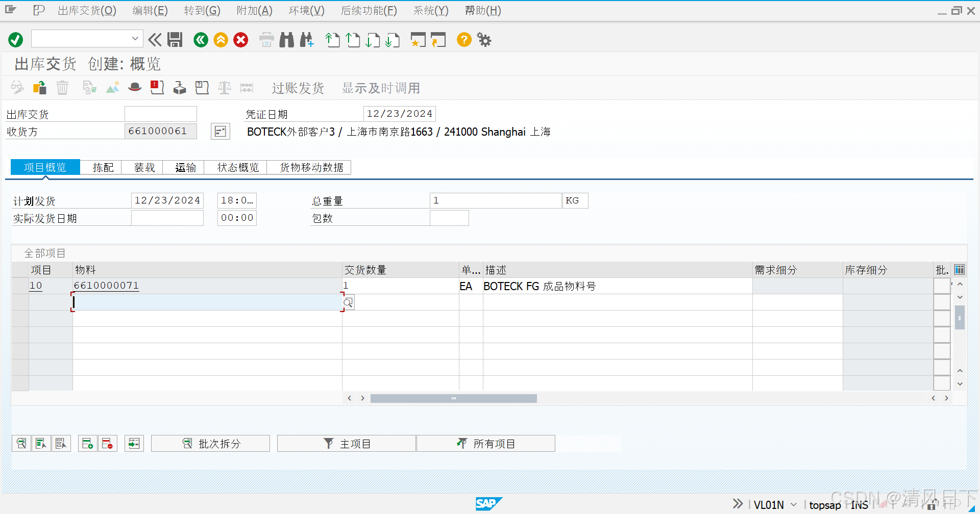The width and height of the screenshot is (980, 514).
Task: Click the Select All rows icon
Action: point(41,444)
